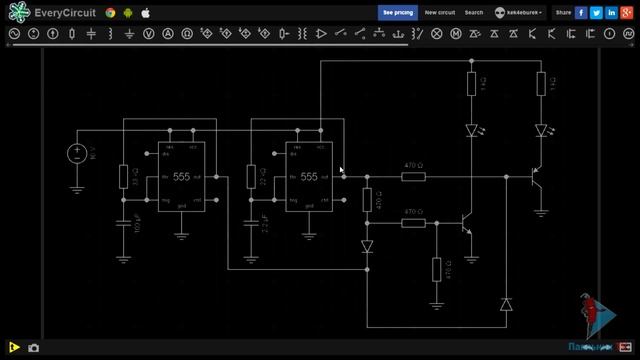
Task: Select the P-channel MOSFET toolbar icon
Action: 590,33
